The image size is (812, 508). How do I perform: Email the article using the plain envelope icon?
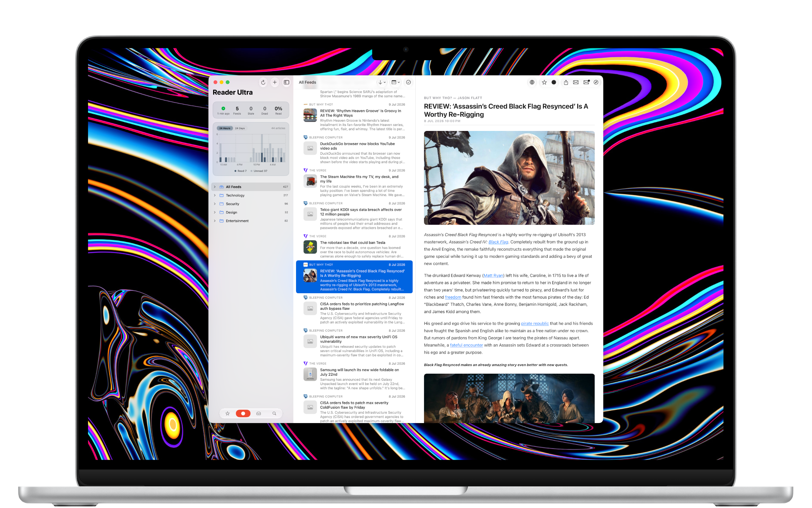576,82
